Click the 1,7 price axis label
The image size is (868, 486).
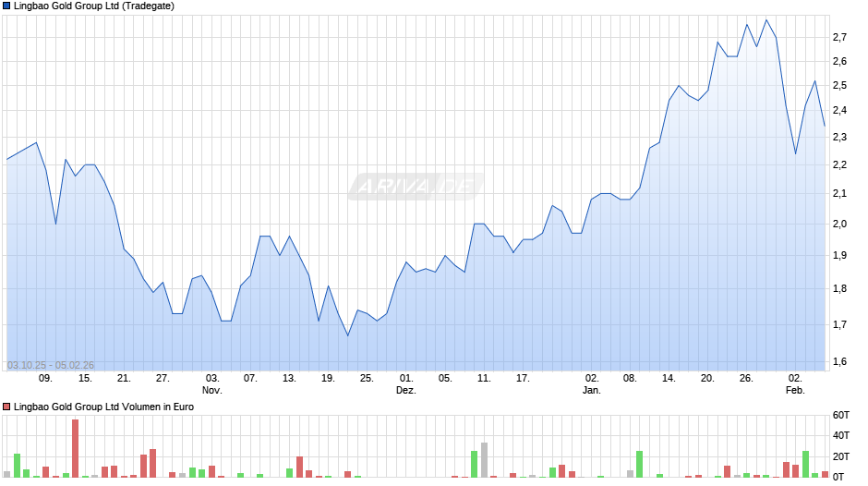pyautogui.click(x=839, y=324)
